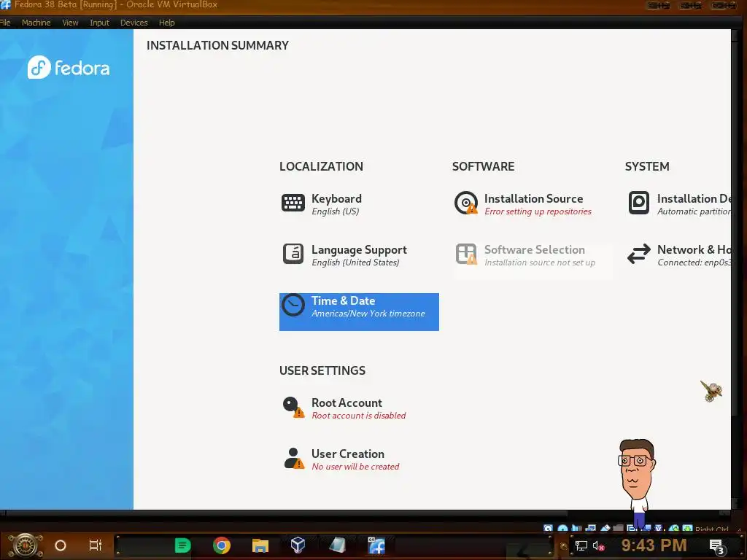Open the Help menu

point(167,23)
